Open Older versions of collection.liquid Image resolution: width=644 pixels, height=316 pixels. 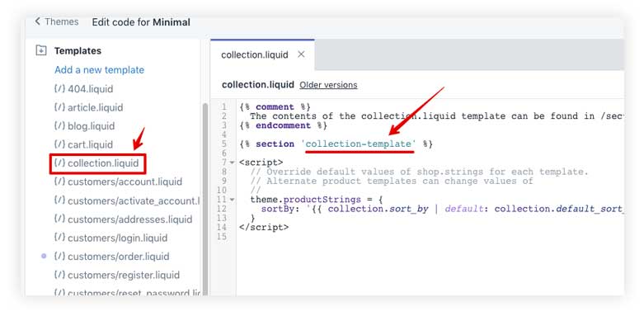(328, 85)
